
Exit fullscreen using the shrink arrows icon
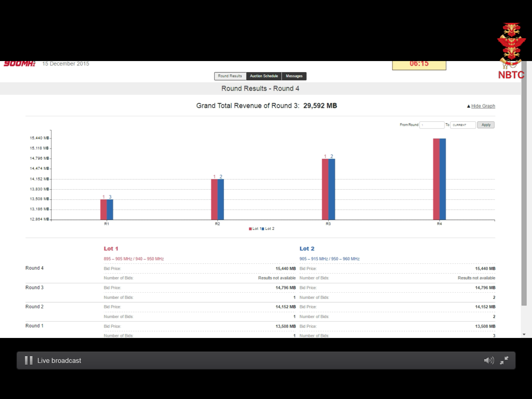pyautogui.click(x=504, y=360)
